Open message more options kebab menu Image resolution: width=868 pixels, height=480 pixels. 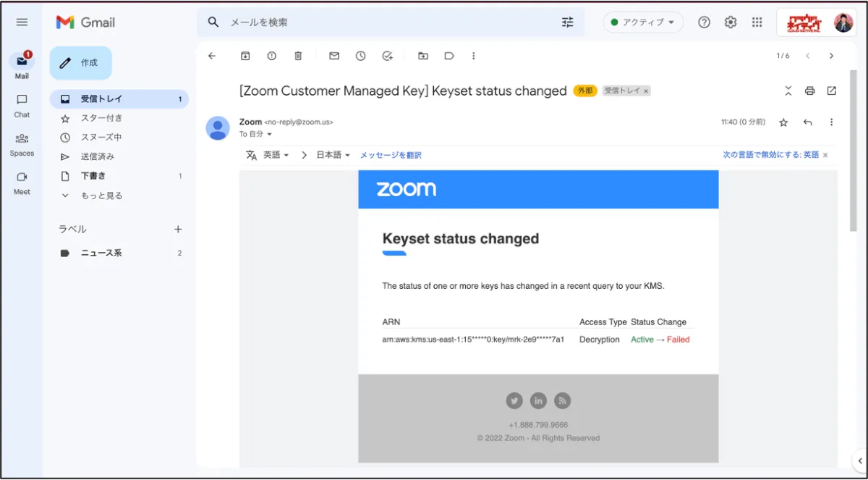pos(831,122)
